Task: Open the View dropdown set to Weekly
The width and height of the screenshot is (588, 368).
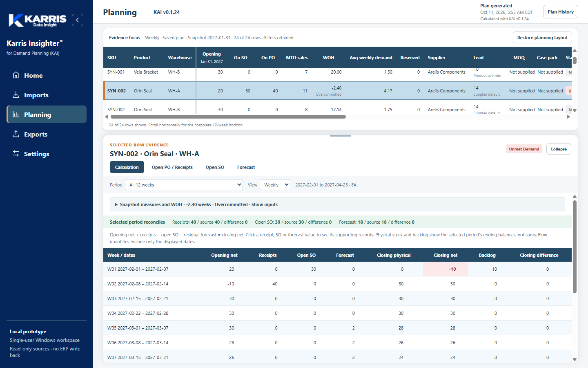Action: 275,185
